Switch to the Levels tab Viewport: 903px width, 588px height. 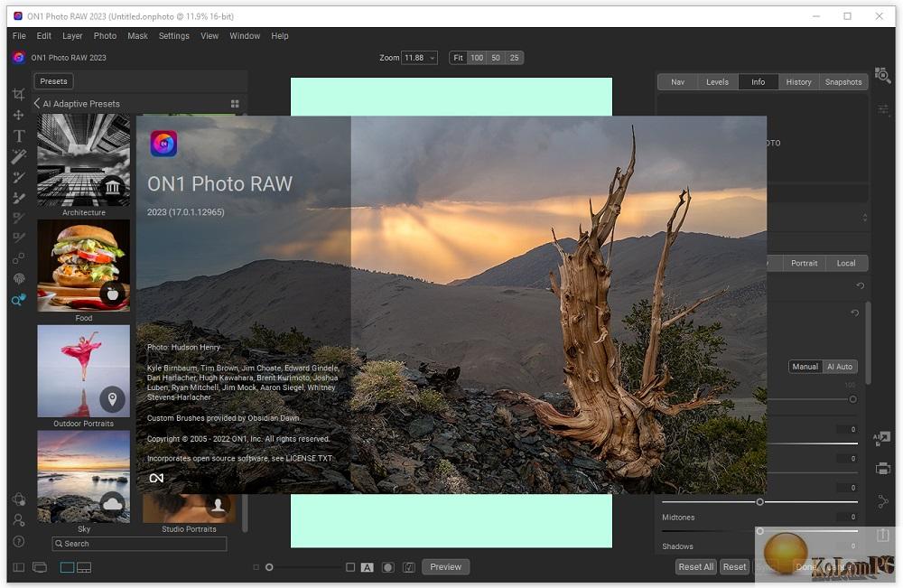[x=717, y=82]
